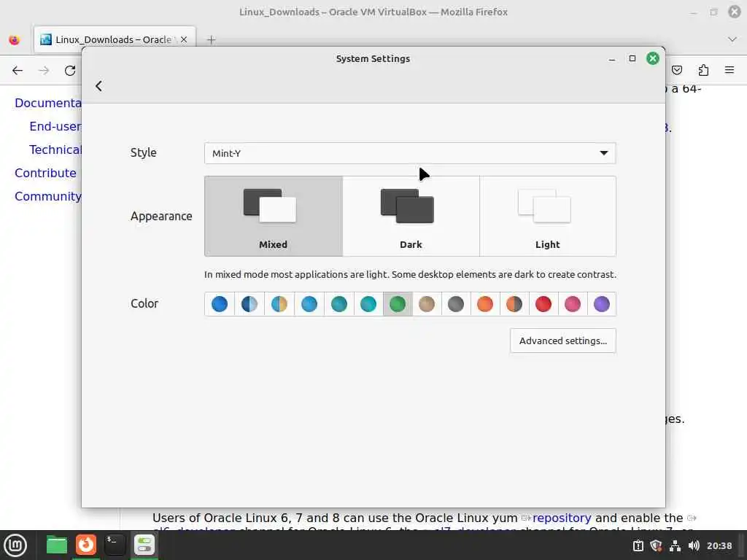Maximize the System Settings window

pos(632,58)
